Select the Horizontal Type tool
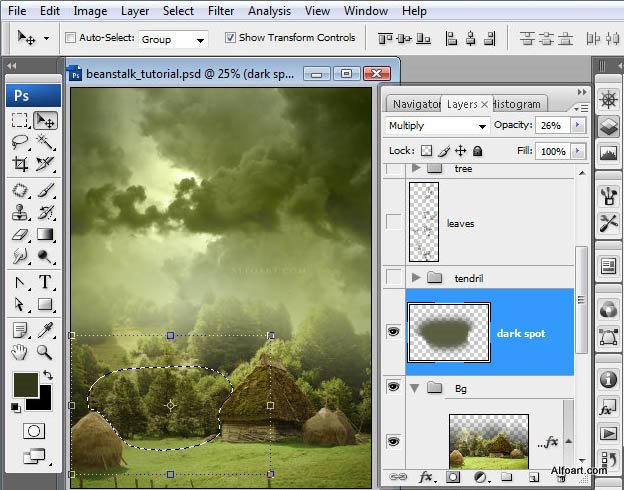 (45, 282)
